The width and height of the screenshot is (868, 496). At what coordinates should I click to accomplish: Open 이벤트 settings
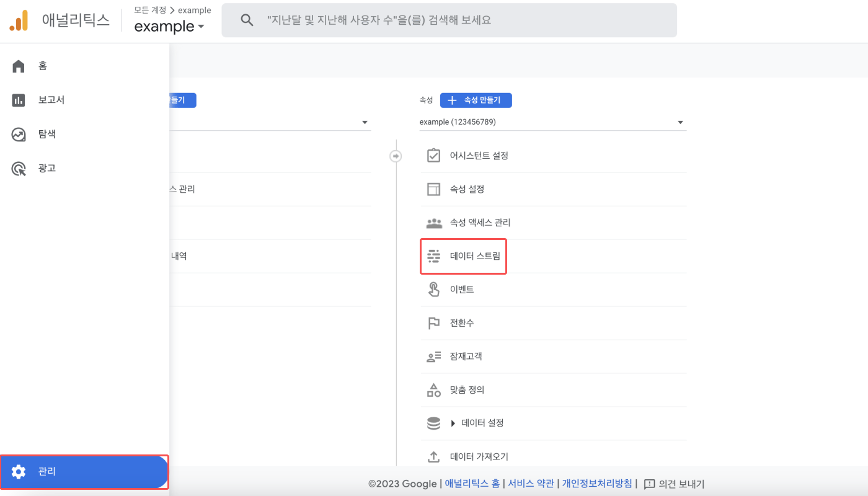point(554,290)
